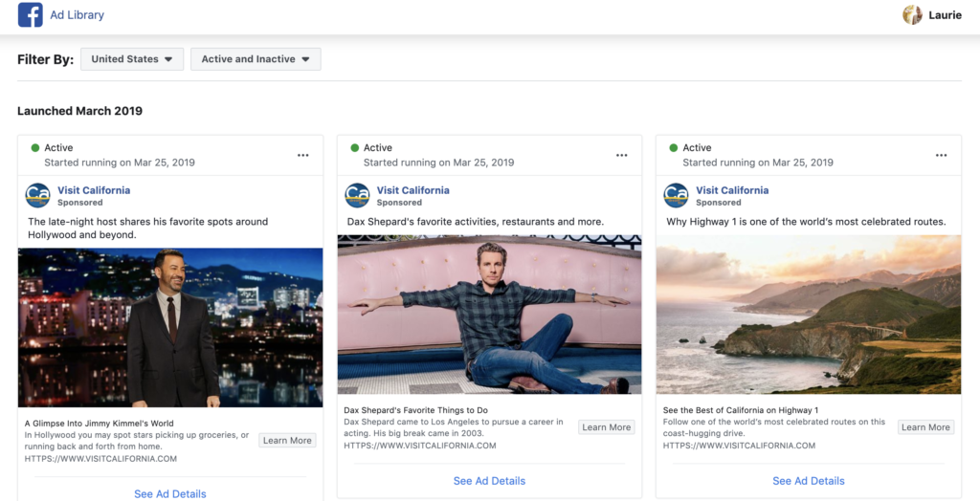Click VISITCALIFORNIA.COM URL on Kimmel ad
980x501 pixels.
click(x=100, y=459)
